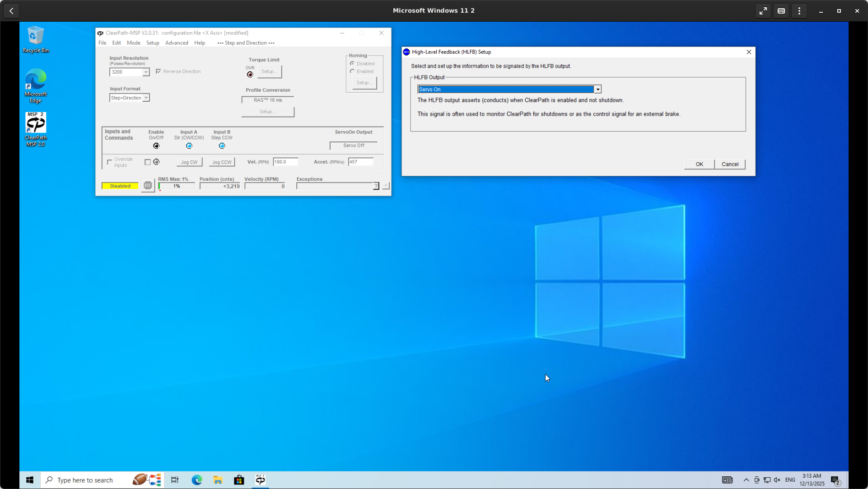Click the Enable On/Off indicator LED
Viewport: 868px width, 489px height.
pyautogui.click(x=156, y=146)
